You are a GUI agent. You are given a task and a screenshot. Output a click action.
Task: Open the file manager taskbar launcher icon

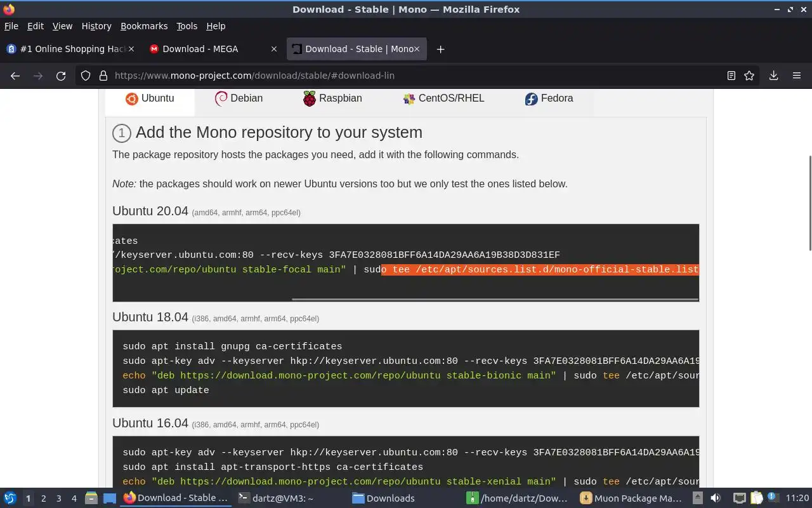coord(91,498)
